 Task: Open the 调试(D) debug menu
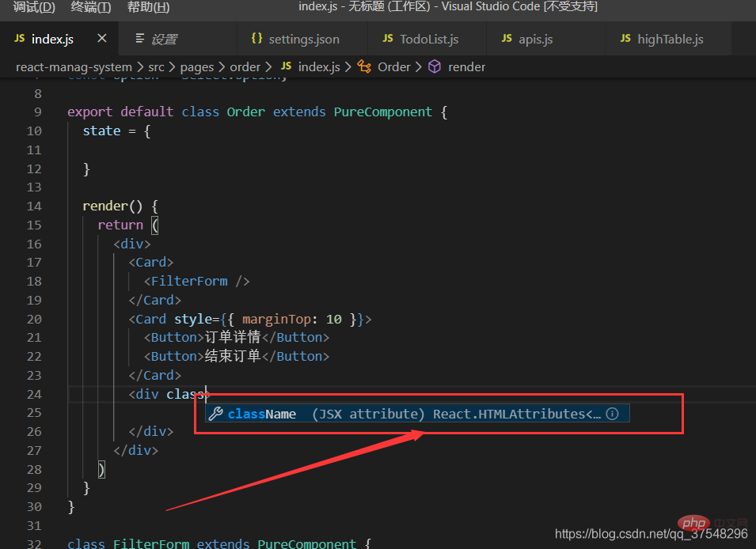[x=34, y=7]
